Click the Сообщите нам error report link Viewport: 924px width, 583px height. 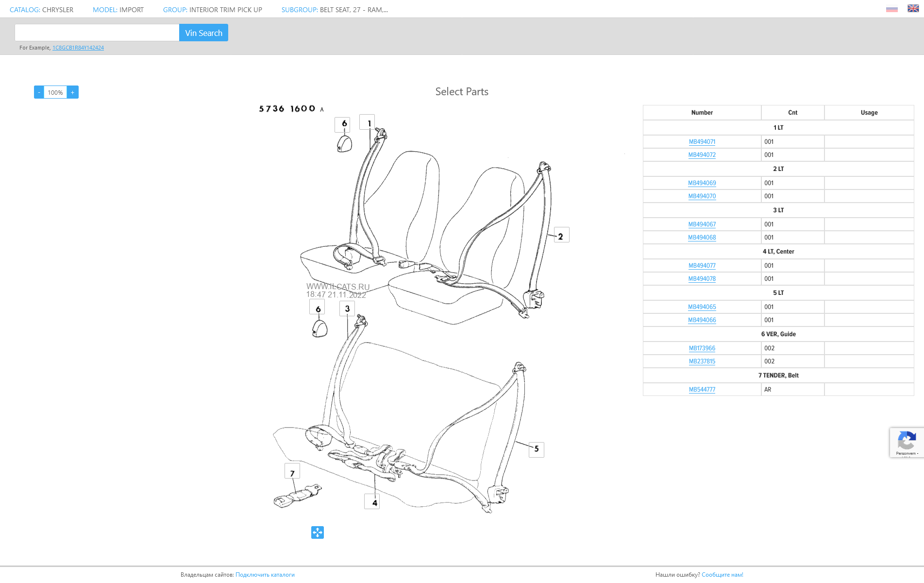coord(722,575)
